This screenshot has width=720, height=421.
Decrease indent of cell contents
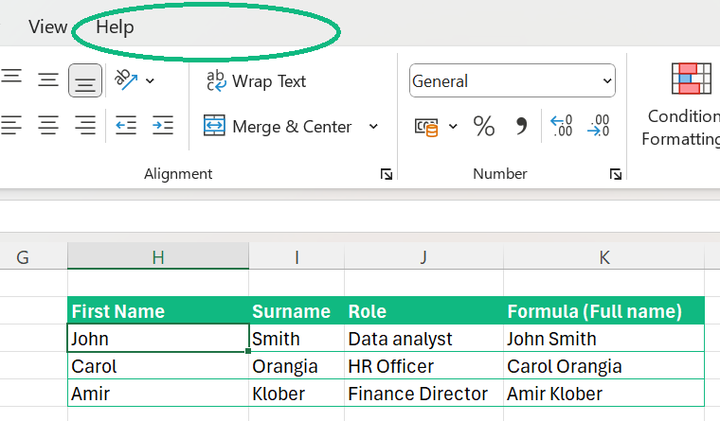pyautogui.click(x=125, y=125)
